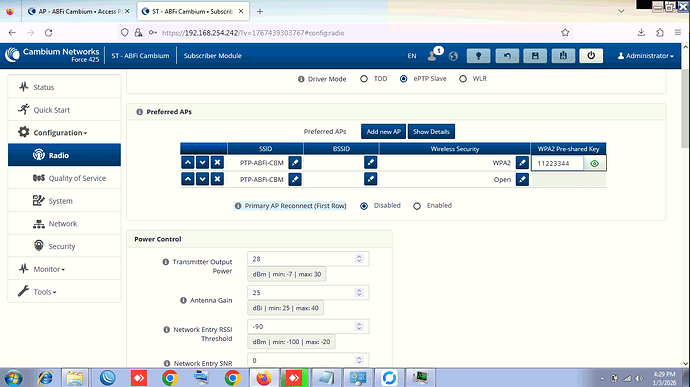Viewport: 690px width, 387px height.
Task: Open the Status page in sidebar
Action: 64,87
